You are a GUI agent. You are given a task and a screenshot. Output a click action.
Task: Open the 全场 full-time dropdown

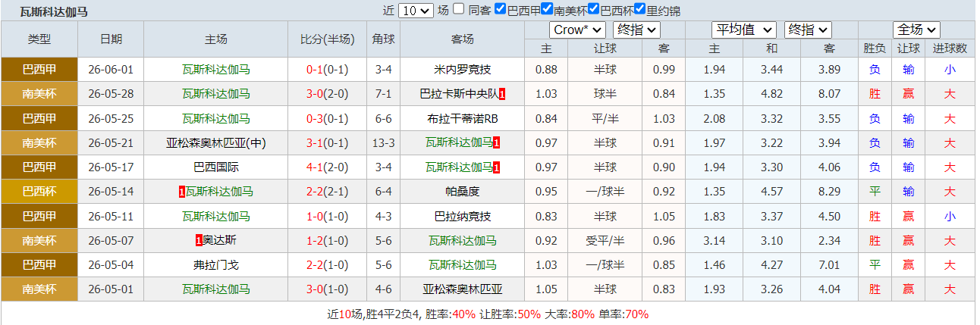tap(916, 30)
